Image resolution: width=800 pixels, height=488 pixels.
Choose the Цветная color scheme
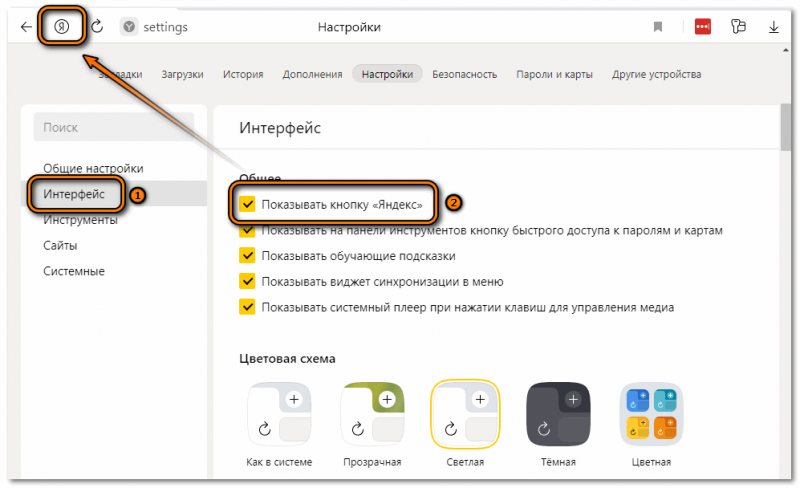pos(651,414)
